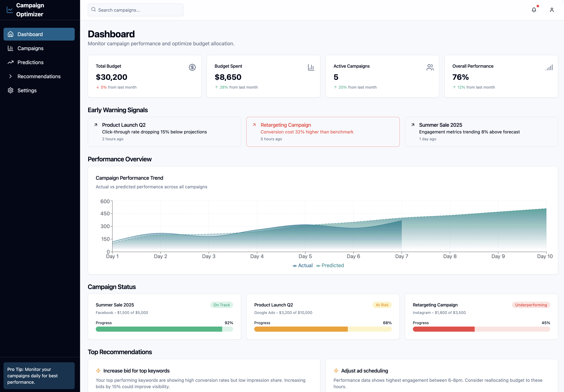The height and width of the screenshot is (392, 564).
Task: Open the notifications bell
Action: 534,10
